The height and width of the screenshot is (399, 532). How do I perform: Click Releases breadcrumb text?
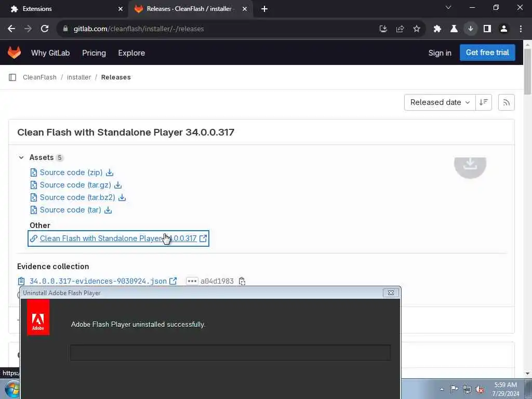point(116,77)
